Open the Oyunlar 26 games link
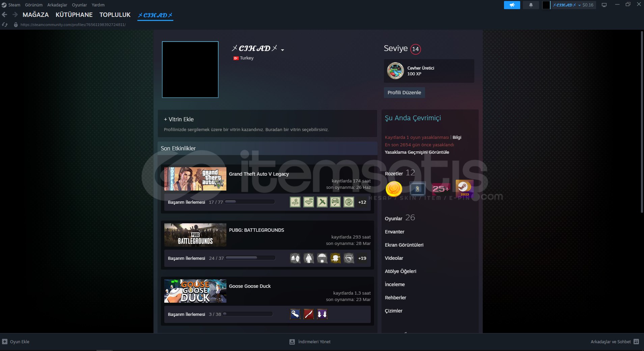Image resolution: width=644 pixels, height=351 pixels. coord(400,218)
